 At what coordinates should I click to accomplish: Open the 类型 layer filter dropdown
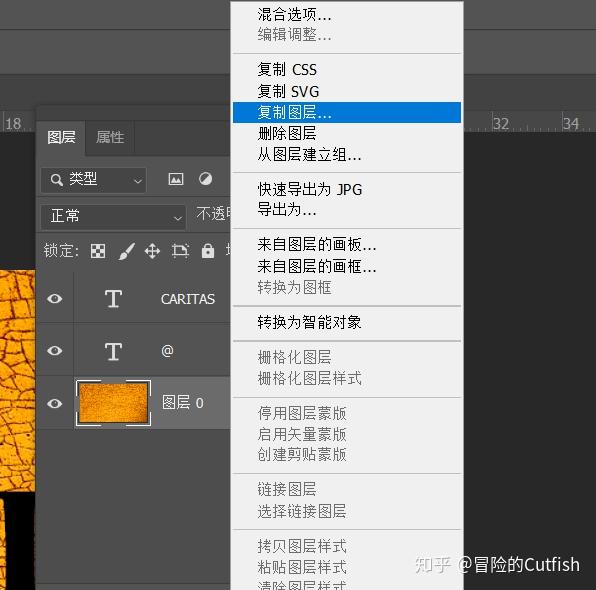pyautogui.click(x=94, y=179)
